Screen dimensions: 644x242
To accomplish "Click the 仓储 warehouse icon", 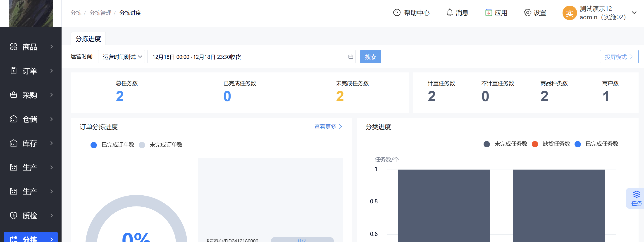I will pyautogui.click(x=14, y=119).
